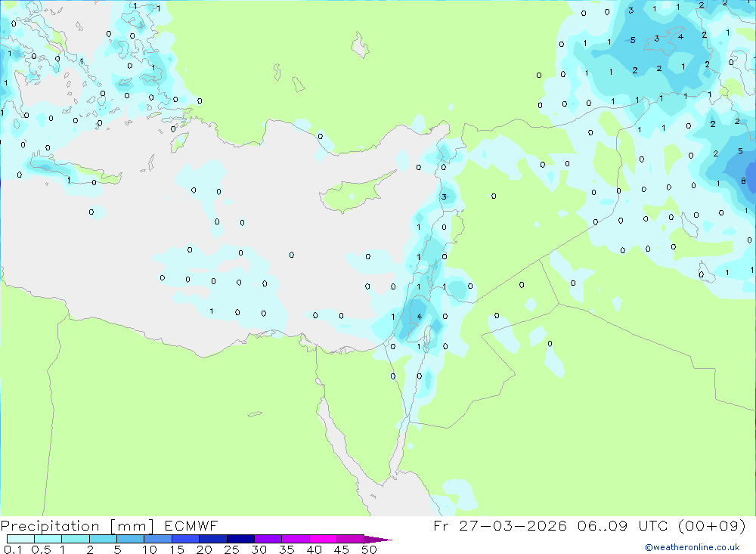This screenshot has height=554, width=756.
Task: Select the 1–2 mm legend color box
Action: [76, 539]
